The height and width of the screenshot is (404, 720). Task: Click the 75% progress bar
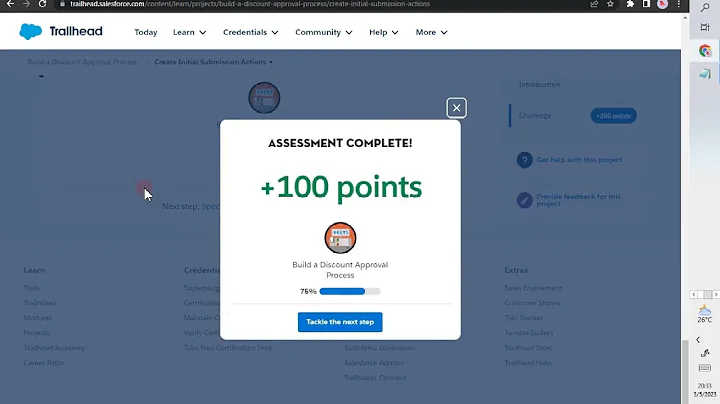click(x=350, y=292)
